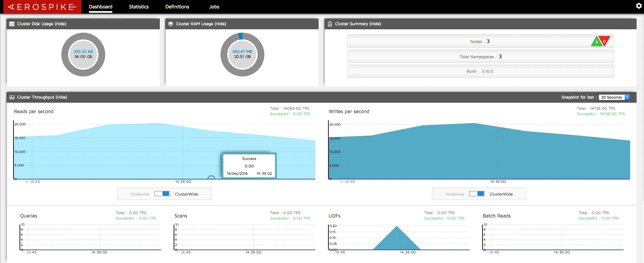Collapse the Cluster Throughput panel

pyautogui.click(x=61, y=97)
